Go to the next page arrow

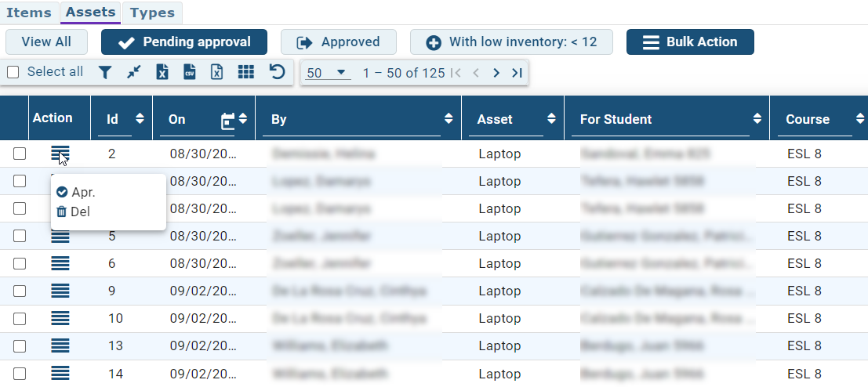pyautogui.click(x=496, y=73)
